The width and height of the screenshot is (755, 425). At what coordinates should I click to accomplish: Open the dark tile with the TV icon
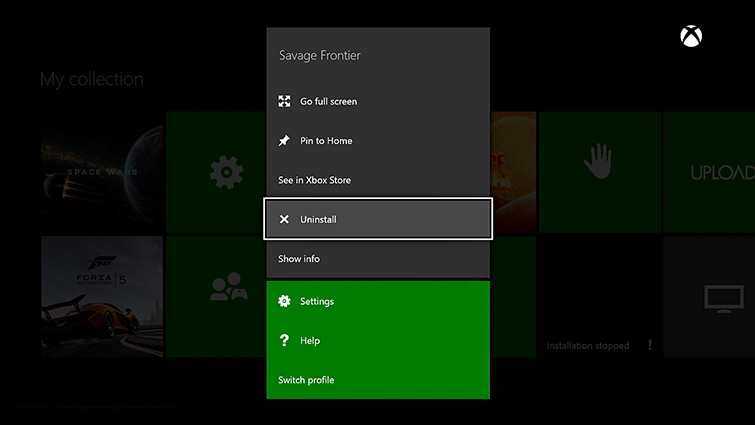click(722, 296)
